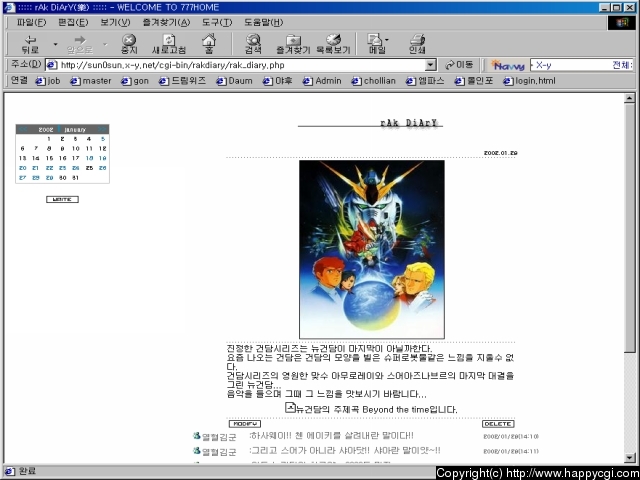Image resolution: width=640 pixels, height=480 pixels.
Task: Open the 야후 link bookmark
Action: point(278,81)
